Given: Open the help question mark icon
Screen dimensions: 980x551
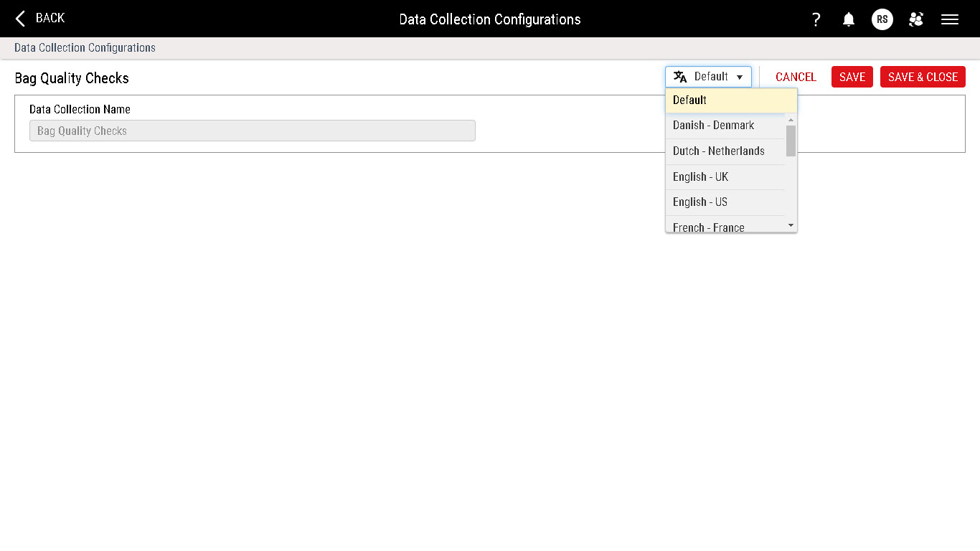Looking at the screenshot, I should click(x=816, y=19).
